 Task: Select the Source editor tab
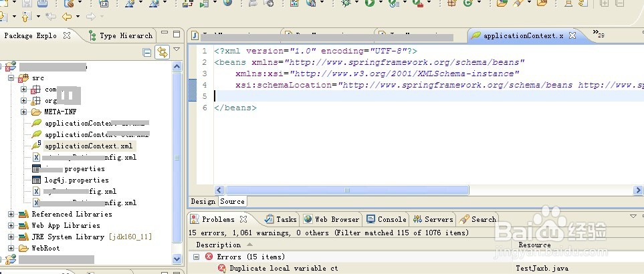[x=232, y=201]
